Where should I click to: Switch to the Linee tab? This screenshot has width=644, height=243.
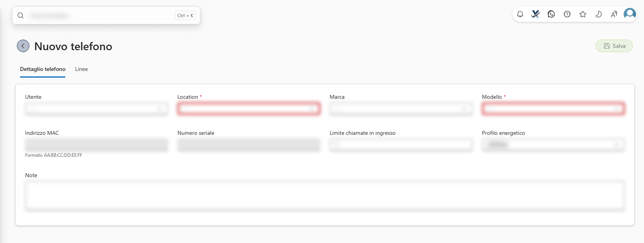pyautogui.click(x=82, y=69)
